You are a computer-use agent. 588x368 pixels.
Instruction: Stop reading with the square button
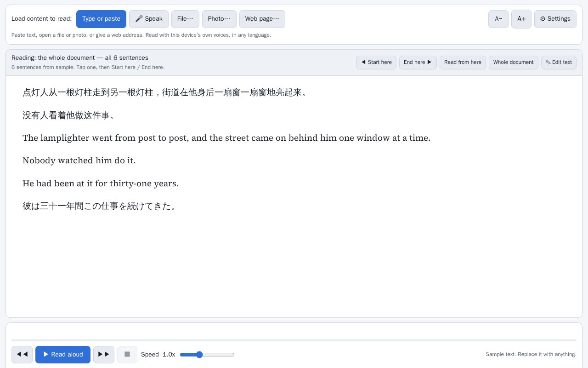[127, 355]
